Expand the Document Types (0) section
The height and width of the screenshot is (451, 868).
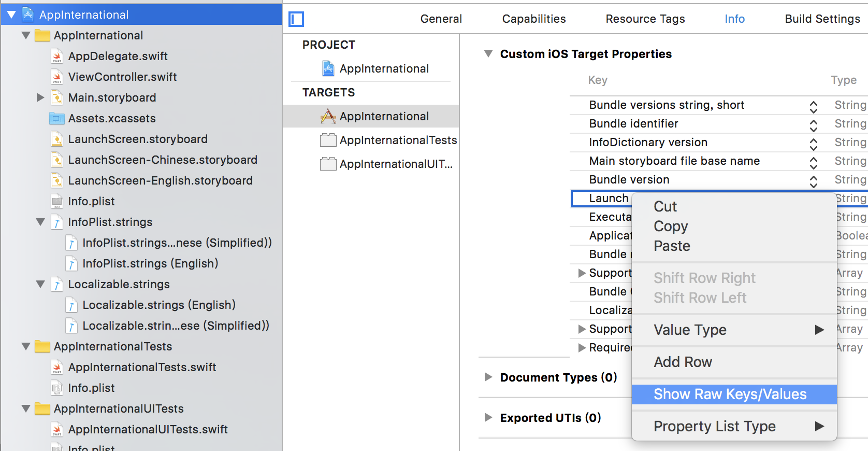(488, 377)
